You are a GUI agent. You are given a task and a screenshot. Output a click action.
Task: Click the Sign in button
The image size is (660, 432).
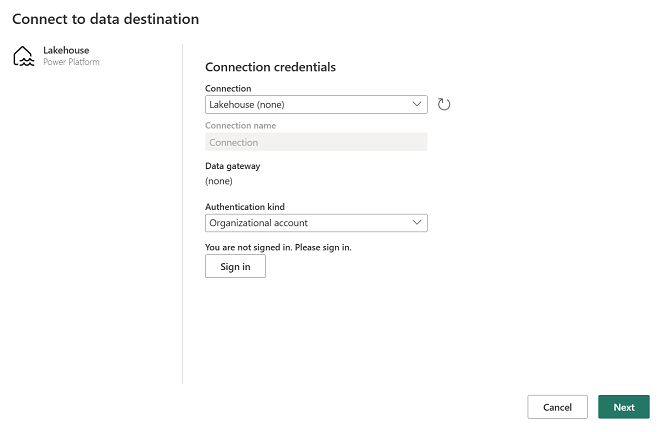point(235,267)
